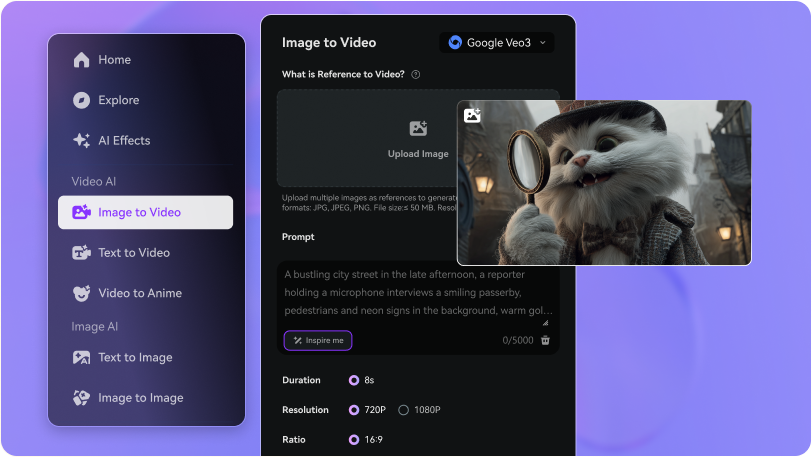Click the Home house icon
This screenshot has height=457, width=812.
click(81, 60)
